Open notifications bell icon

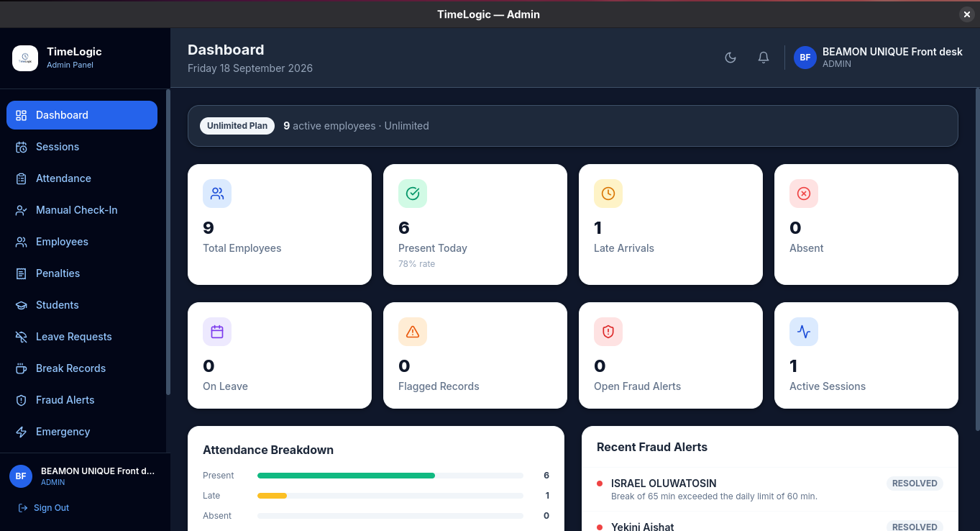tap(764, 58)
